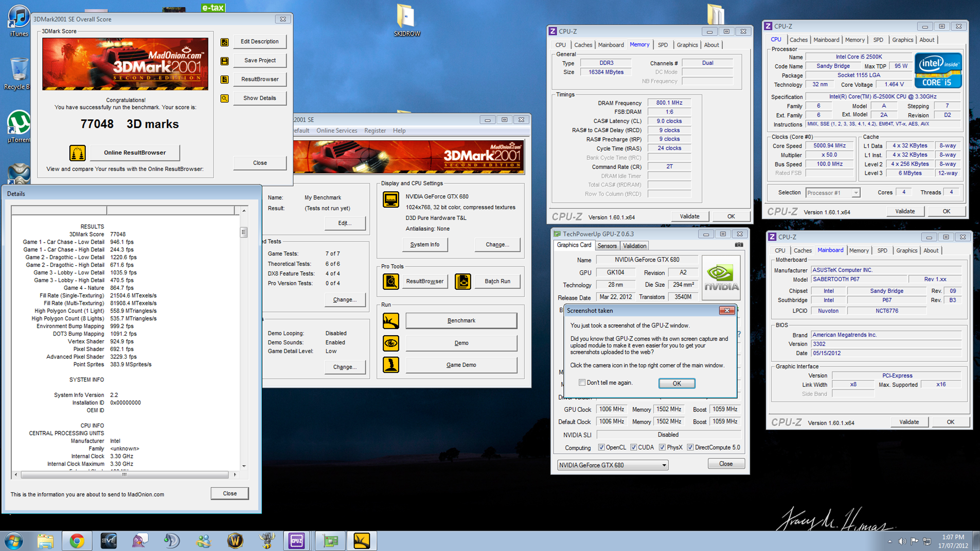This screenshot has height=551, width=980.
Task: Click Change under Display and CPU Settings
Action: 497,245
